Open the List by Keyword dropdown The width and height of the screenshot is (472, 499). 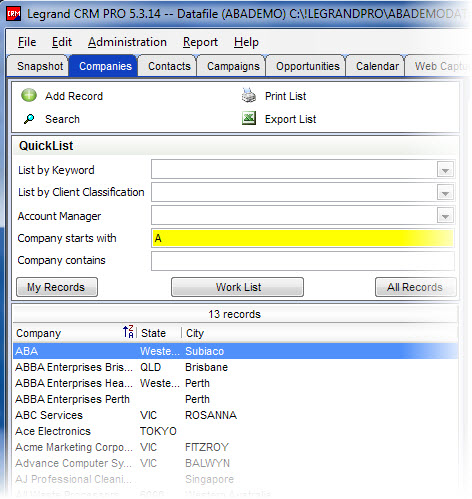click(445, 170)
